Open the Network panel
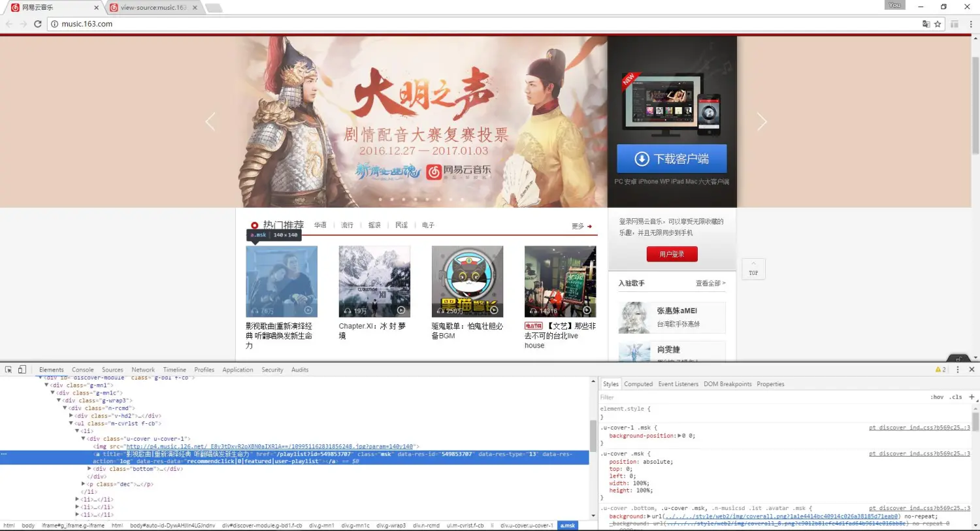Viewport: 980px width, 531px height. 143,370
